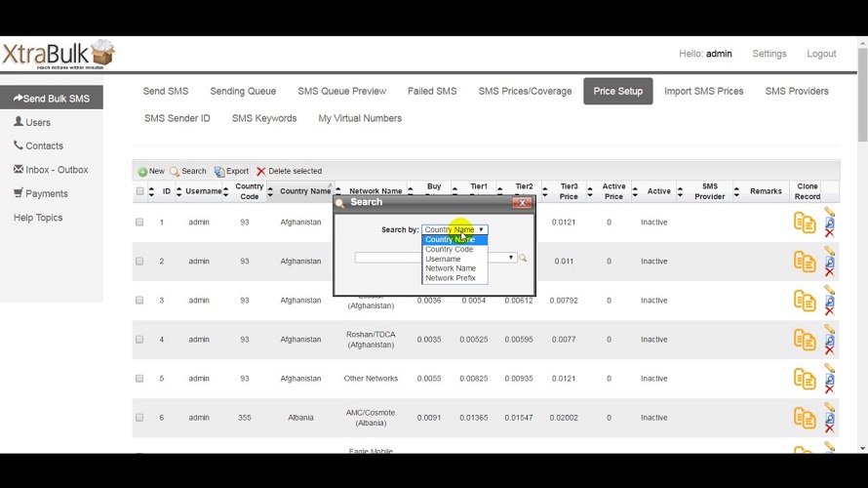
Task: Clone the record for row ID 1
Action: [805, 223]
